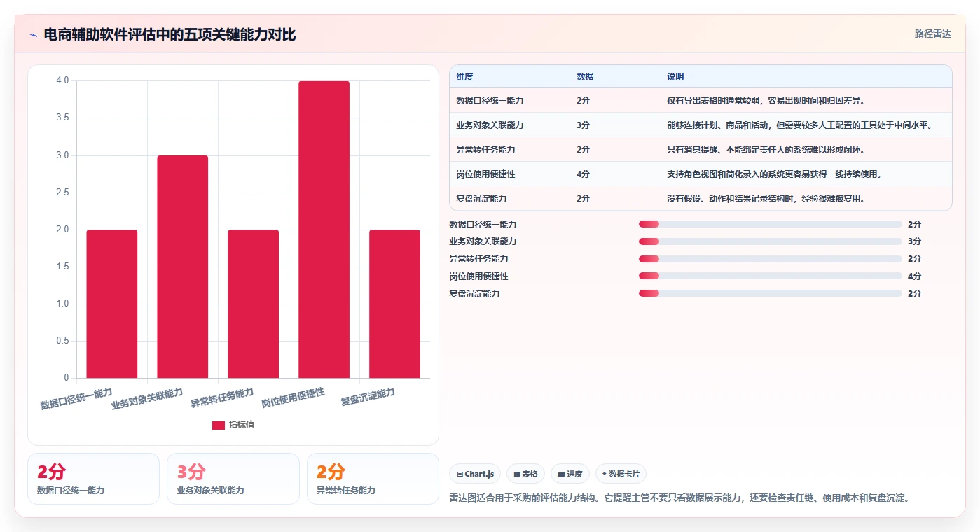Click the y-axis value 4.0

click(x=62, y=80)
